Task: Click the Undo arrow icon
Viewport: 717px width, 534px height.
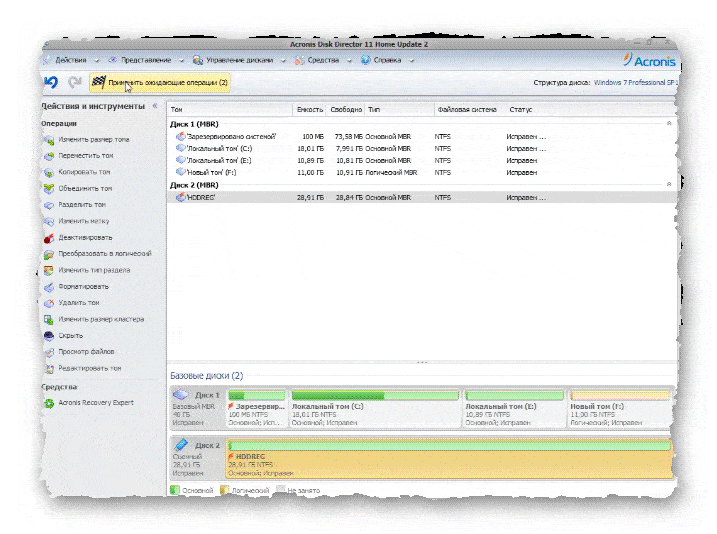Action: (51, 82)
